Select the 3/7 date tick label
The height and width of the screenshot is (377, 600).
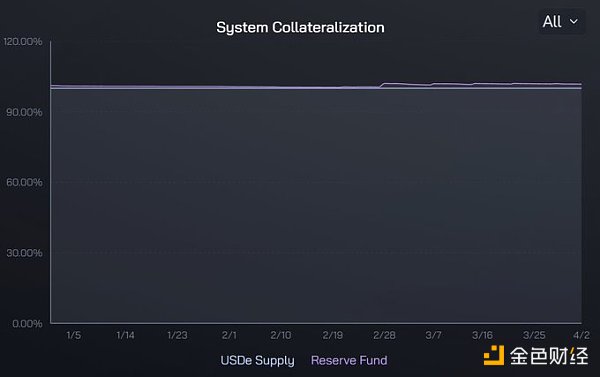433,335
